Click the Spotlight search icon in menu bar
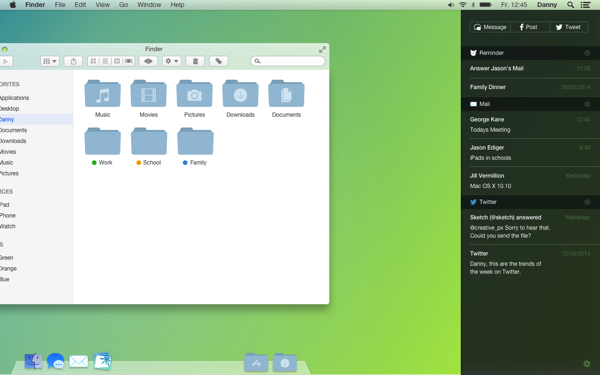 point(570,5)
